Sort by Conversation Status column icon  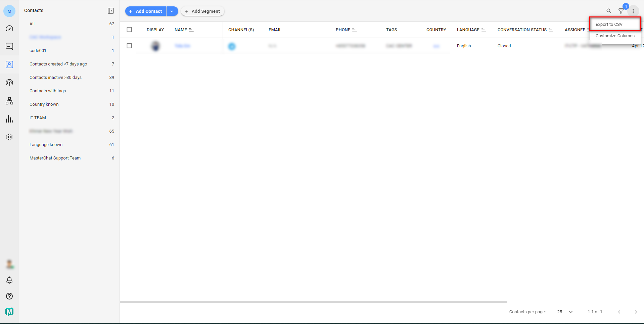[x=551, y=30]
